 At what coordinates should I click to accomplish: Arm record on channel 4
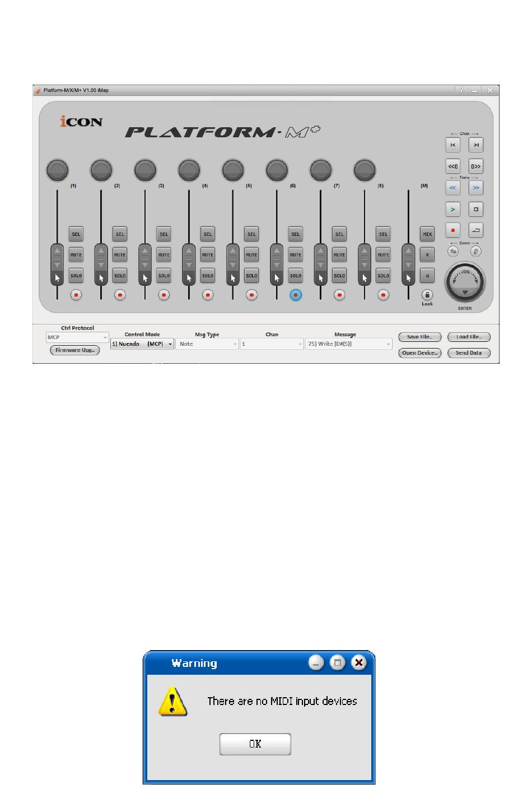pyautogui.click(x=208, y=295)
